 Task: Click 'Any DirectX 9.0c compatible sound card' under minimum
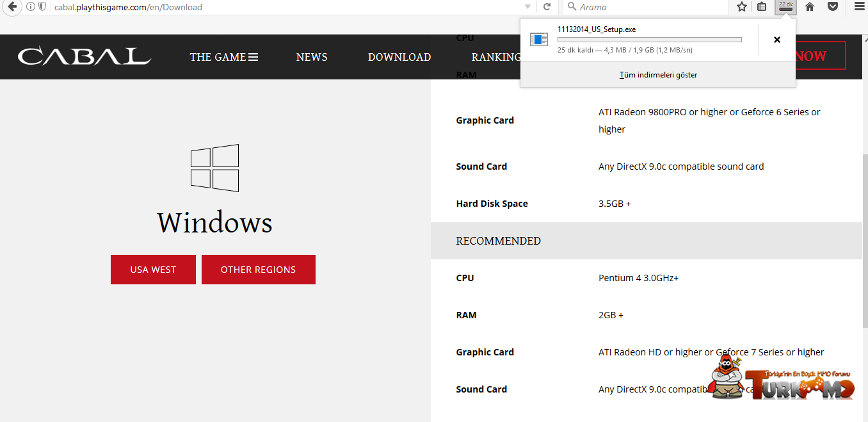click(x=681, y=166)
